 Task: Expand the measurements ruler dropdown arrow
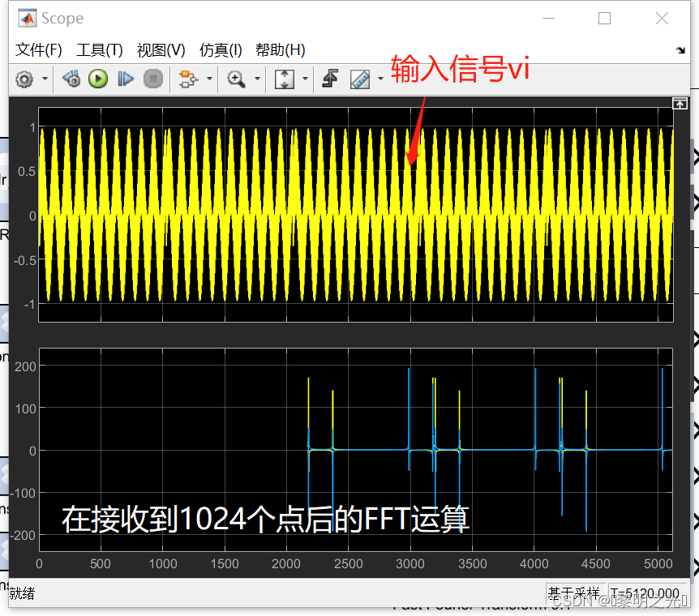click(381, 79)
